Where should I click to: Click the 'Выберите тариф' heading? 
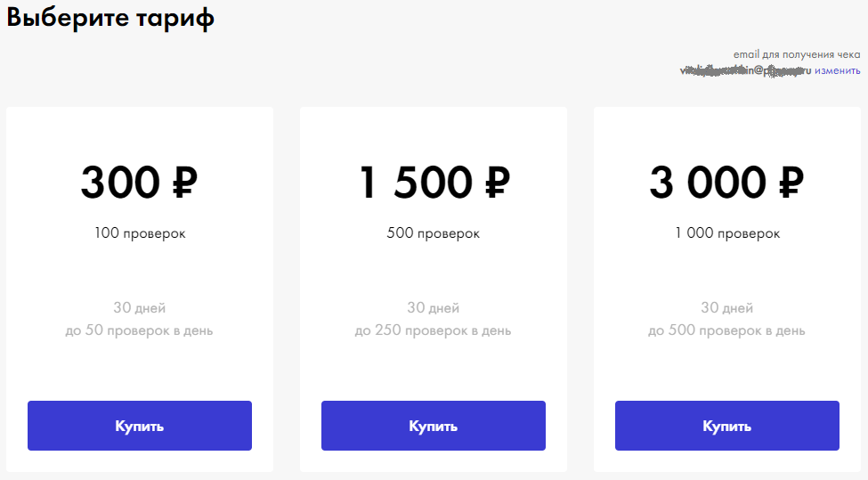click(x=110, y=19)
